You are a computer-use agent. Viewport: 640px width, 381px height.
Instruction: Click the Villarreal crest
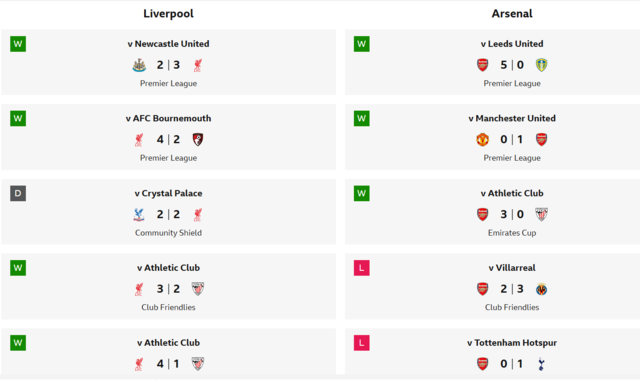(541, 289)
